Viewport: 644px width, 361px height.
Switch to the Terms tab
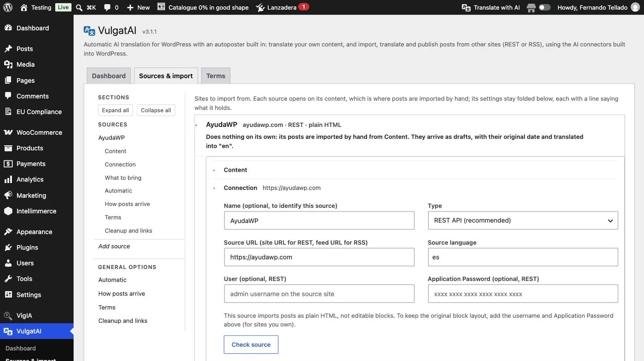tap(216, 76)
